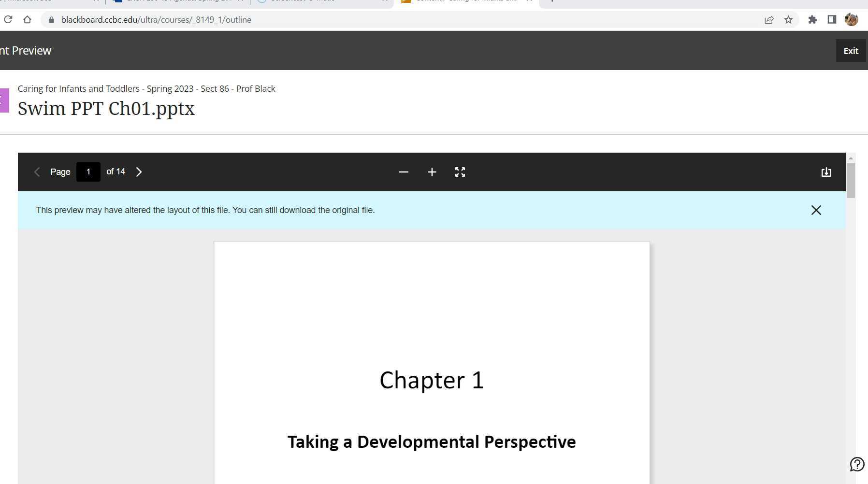Download the original Swim PPT file

coord(826,172)
